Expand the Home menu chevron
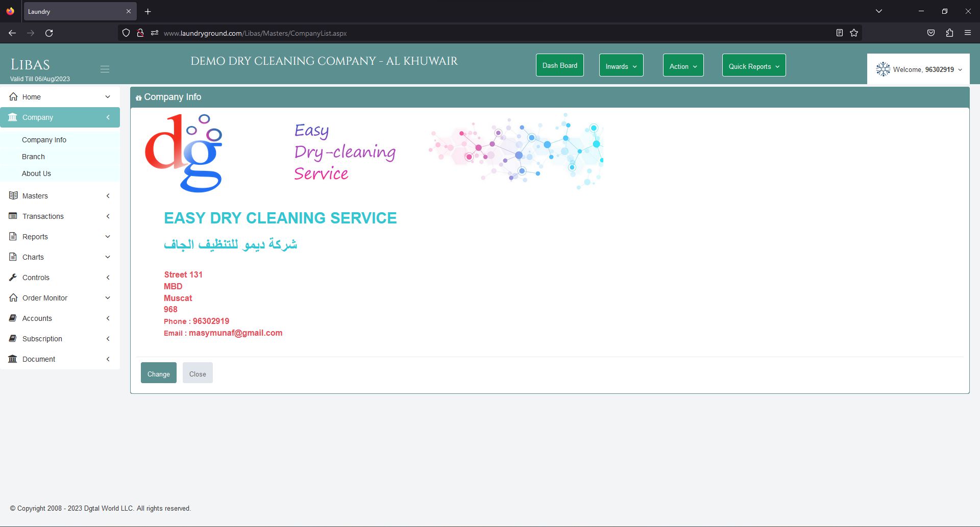 pyautogui.click(x=108, y=97)
